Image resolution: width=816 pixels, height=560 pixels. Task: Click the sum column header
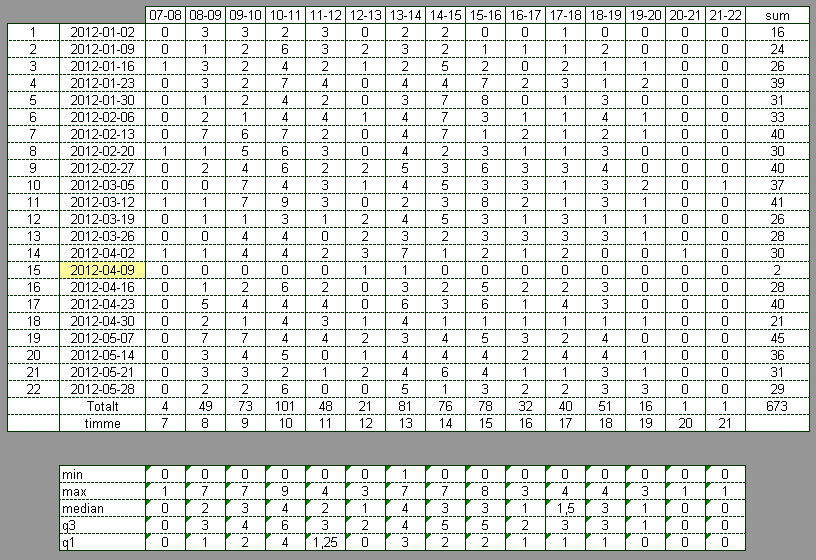click(x=777, y=15)
